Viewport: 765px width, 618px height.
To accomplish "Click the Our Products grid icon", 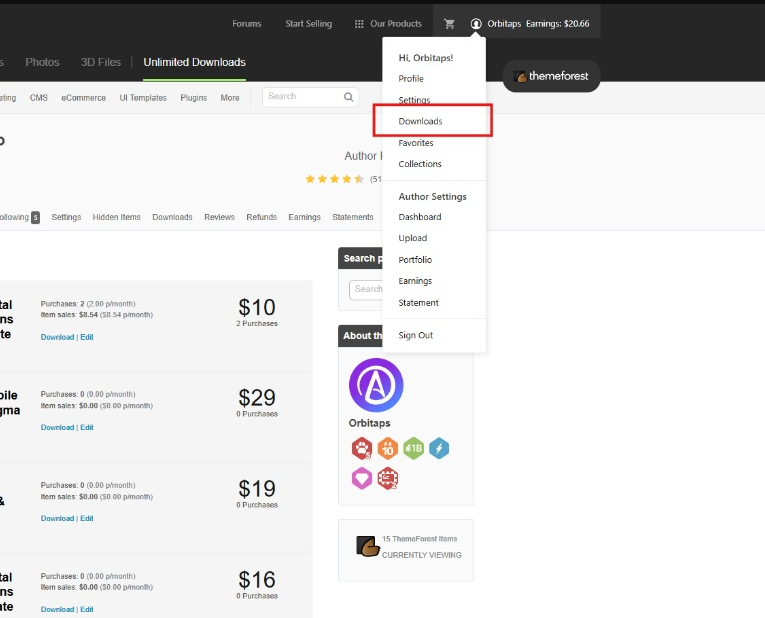I will click(x=359, y=24).
